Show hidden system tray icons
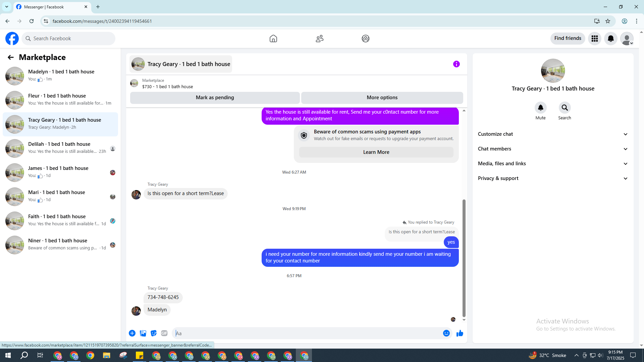 point(577,355)
